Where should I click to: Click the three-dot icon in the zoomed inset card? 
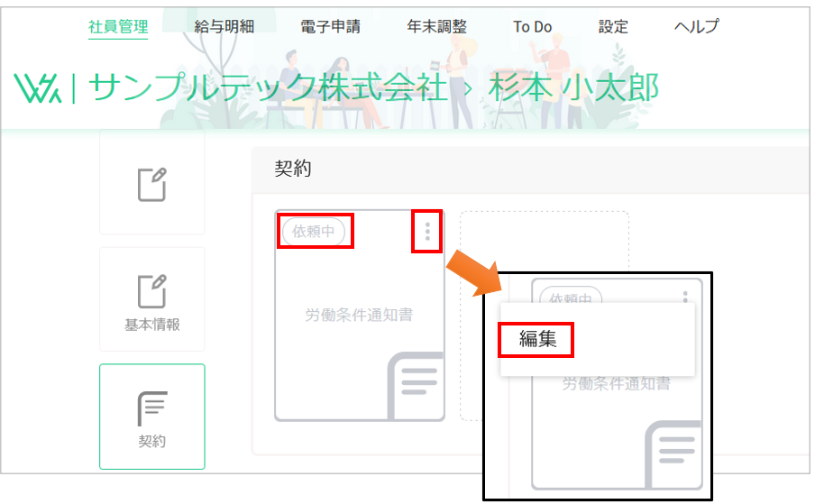[685, 297]
